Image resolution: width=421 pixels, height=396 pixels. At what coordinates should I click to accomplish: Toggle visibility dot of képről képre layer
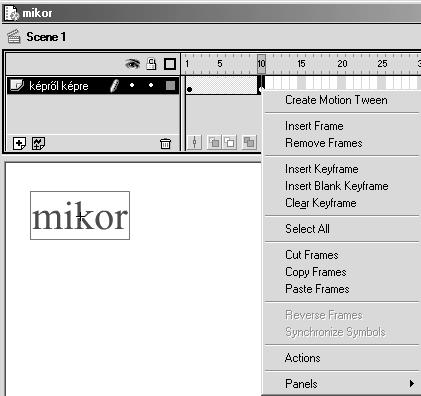132,85
